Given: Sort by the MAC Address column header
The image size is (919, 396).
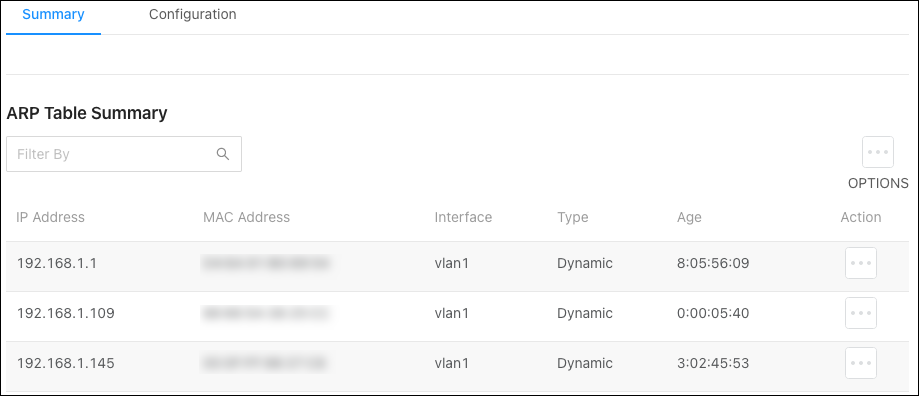Looking at the screenshot, I should click(246, 217).
